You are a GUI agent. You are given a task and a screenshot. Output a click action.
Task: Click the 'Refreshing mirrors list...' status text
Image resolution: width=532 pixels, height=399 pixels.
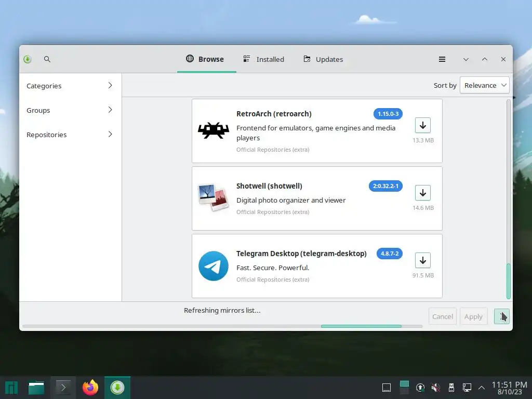(x=222, y=311)
